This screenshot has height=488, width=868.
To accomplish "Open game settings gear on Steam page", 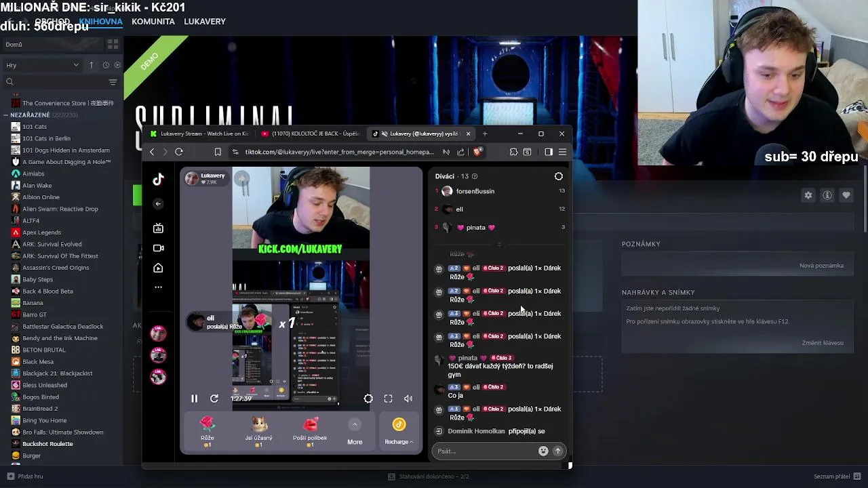I will [808, 195].
